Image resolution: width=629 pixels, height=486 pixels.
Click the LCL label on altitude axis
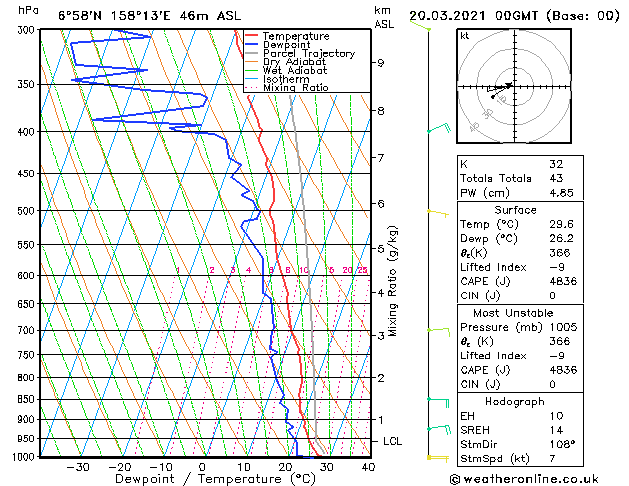tap(392, 441)
